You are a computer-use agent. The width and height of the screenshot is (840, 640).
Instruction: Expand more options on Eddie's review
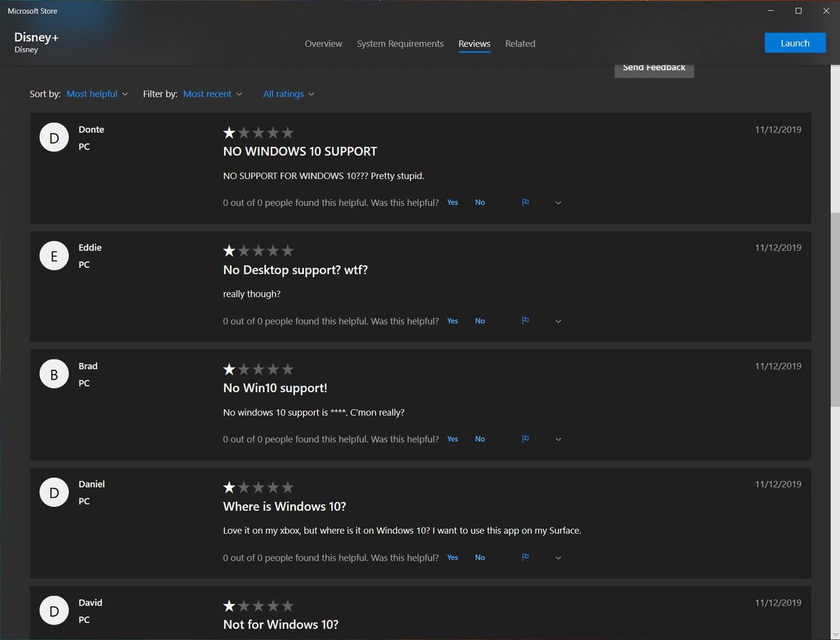558,321
